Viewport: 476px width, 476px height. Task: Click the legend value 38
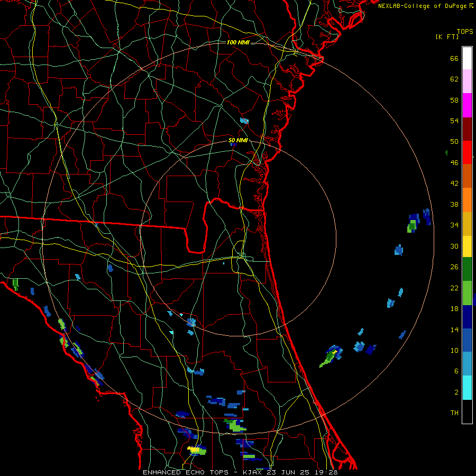(454, 205)
